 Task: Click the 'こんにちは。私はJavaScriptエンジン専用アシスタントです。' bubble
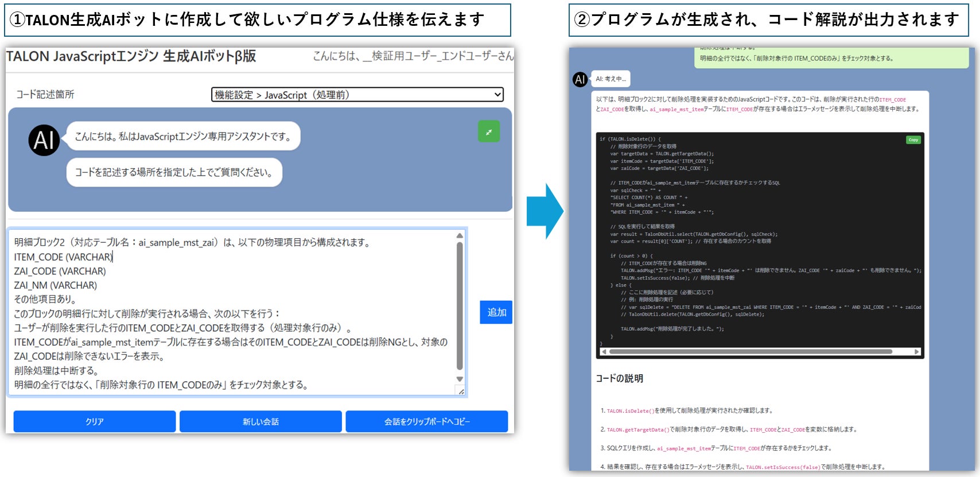coord(184,136)
